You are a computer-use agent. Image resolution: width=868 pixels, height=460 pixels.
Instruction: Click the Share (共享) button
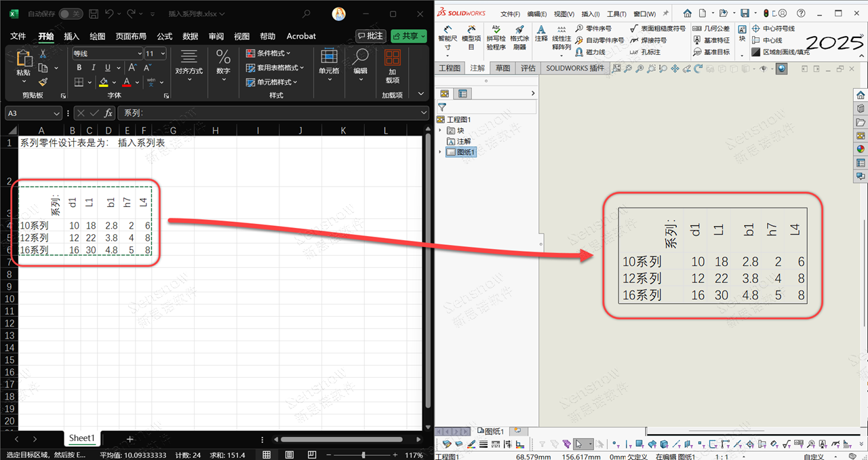tap(408, 36)
